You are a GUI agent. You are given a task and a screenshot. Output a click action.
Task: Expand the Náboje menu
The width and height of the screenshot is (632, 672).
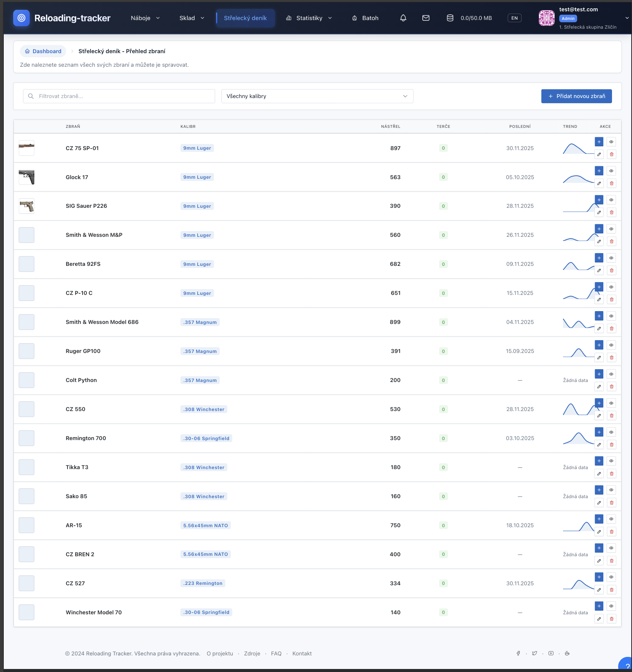click(x=145, y=18)
